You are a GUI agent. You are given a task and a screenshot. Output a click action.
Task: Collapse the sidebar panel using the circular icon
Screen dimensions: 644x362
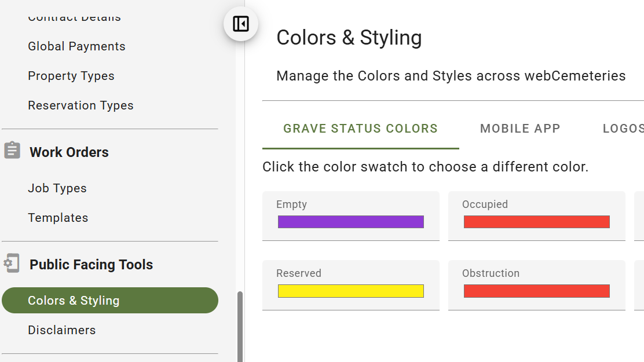(x=240, y=24)
